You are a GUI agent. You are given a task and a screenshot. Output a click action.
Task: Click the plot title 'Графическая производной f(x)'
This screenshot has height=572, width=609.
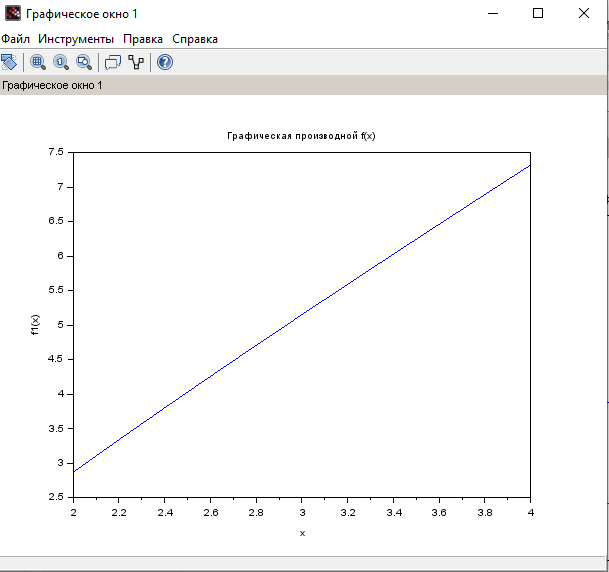click(301, 136)
